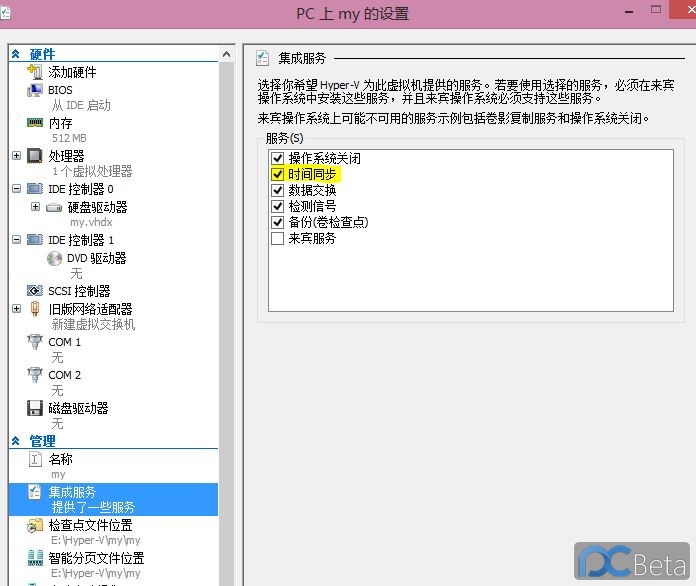Click the Add Hardware (添加硬件) icon
This screenshot has width=696, height=586.
(35, 71)
